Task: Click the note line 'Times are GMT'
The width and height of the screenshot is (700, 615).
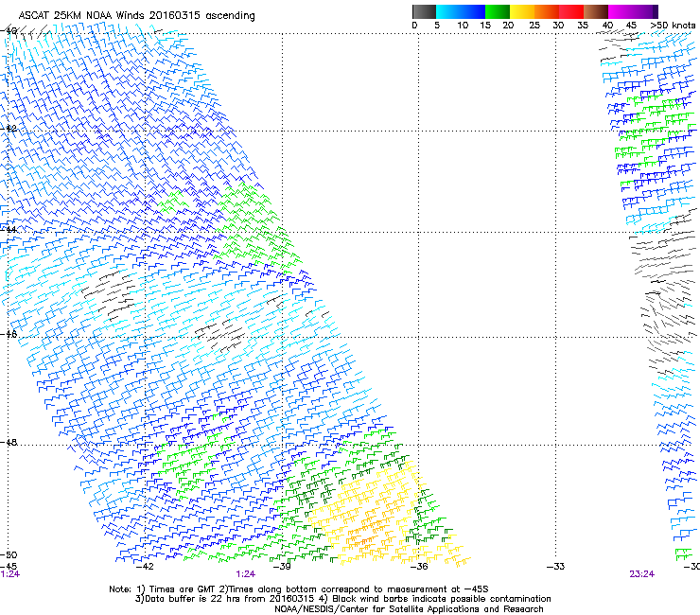Action: [x=299, y=589]
